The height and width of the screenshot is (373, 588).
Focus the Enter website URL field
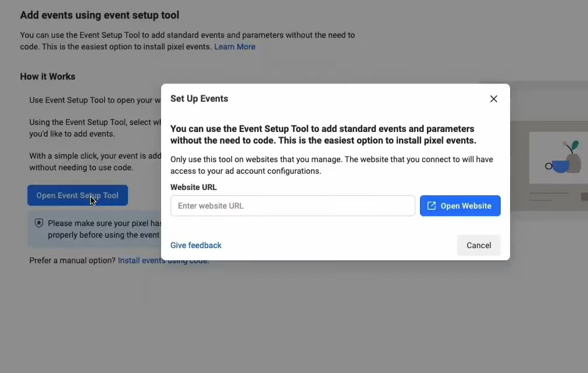(x=292, y=206)
